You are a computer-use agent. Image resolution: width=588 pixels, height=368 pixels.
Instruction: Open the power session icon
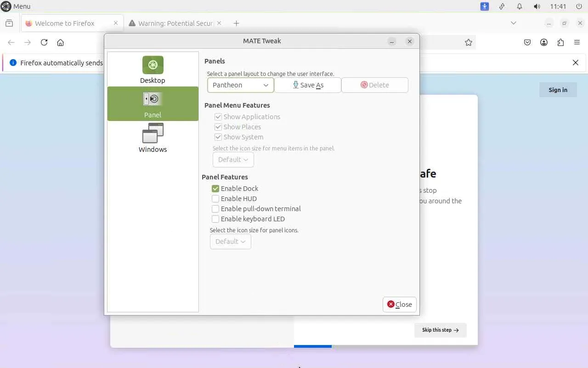[579, 6]
